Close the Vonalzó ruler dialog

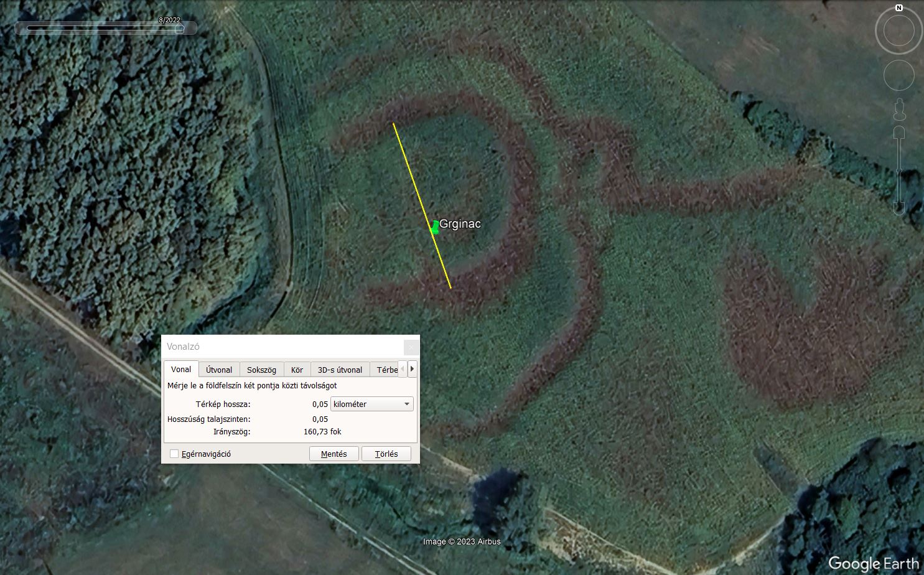[411, 347]
